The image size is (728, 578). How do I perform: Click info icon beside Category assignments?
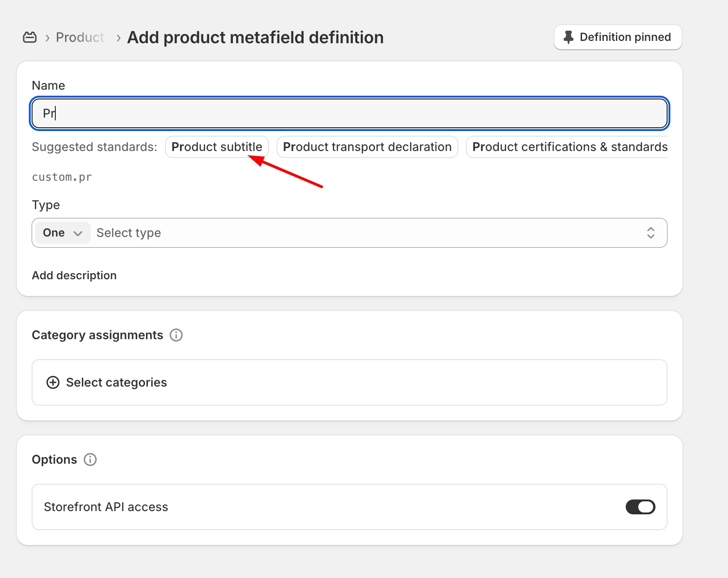(176, 335)
